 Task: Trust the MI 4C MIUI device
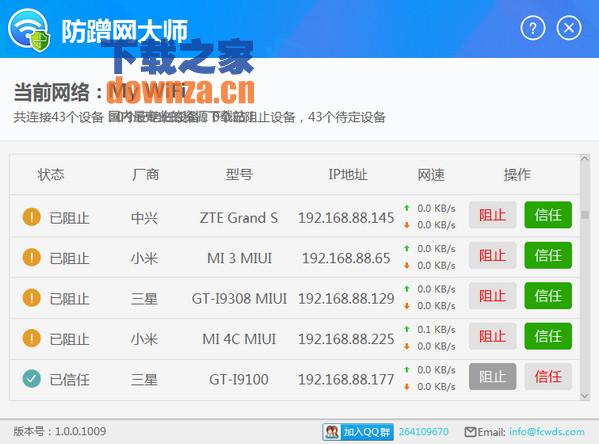pyautogui.click(x=548, y=336)
